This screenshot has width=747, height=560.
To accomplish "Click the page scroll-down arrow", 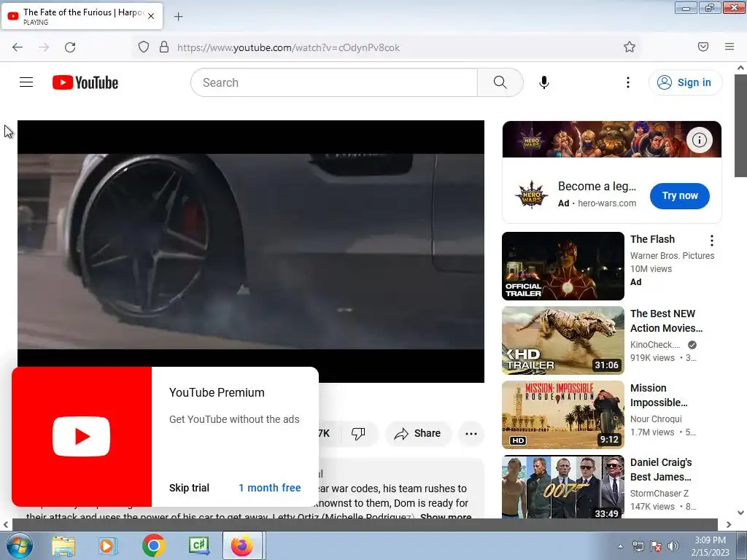I will (x=741, y=513).
